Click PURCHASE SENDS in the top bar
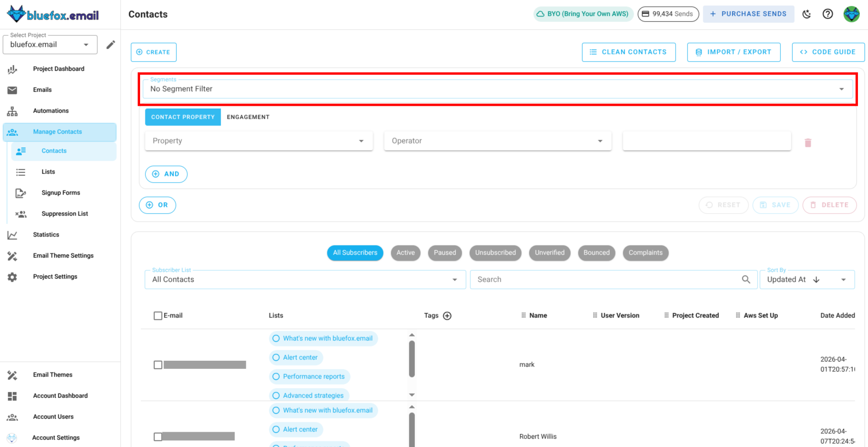 pos(748,14)
